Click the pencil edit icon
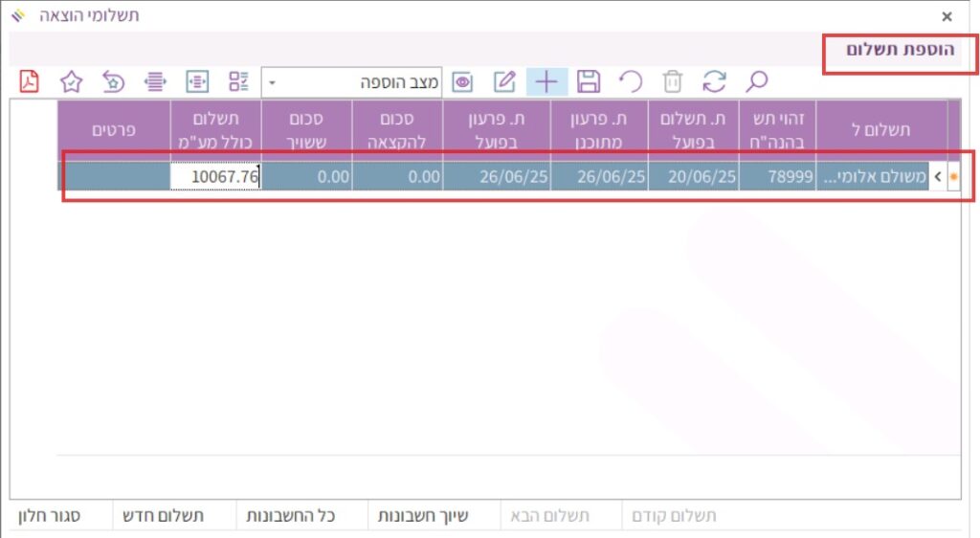Viewport: 980px width, 538px height. click(x=504, y=82)
